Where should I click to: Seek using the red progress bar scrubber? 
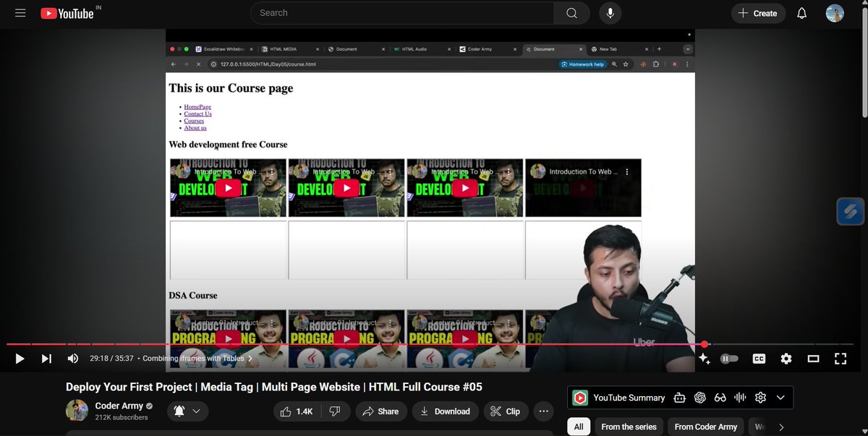pyautogui.click(x=705, y=344)
